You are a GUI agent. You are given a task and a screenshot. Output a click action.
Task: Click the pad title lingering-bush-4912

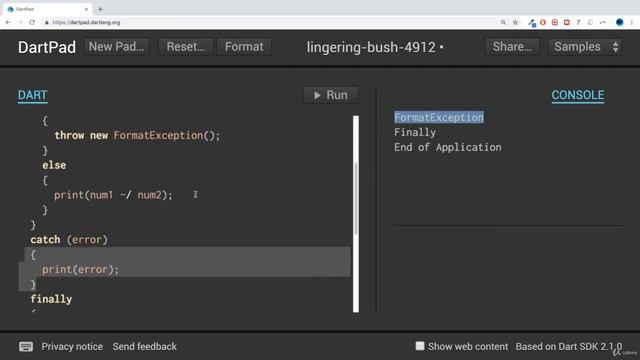[371, 47]
